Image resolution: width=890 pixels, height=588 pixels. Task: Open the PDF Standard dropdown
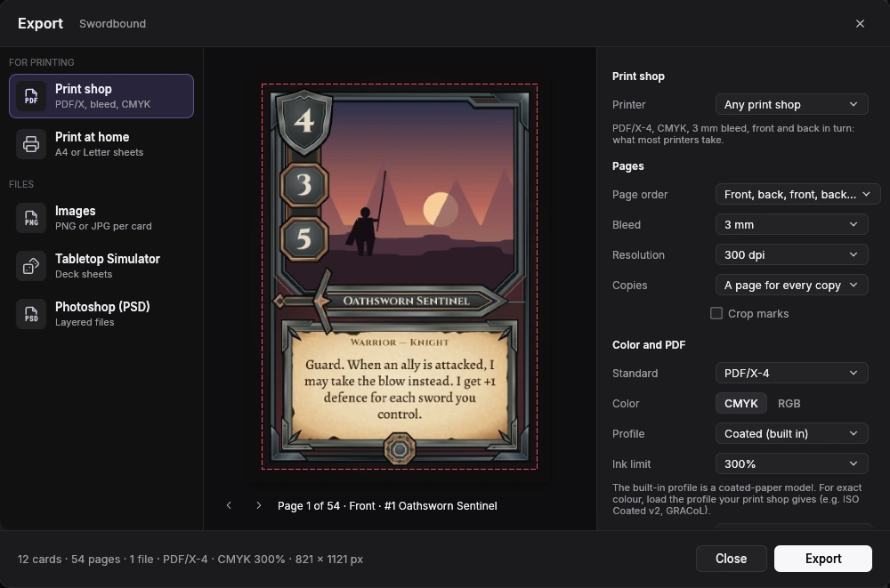pos(791,373)
